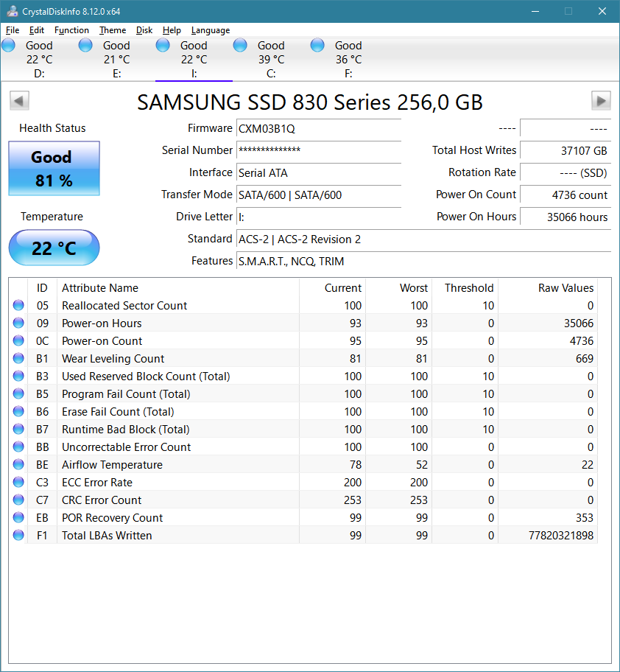Viewport: 620px width, 672px height.
Task: Click the Firmware field CXM03B1Q
Action: [x=319, y=128]
